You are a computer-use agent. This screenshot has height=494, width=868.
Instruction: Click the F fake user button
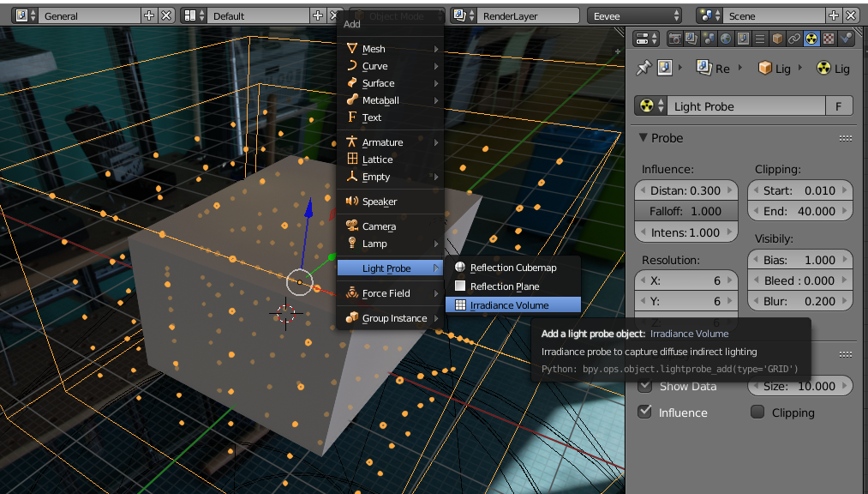839,106
